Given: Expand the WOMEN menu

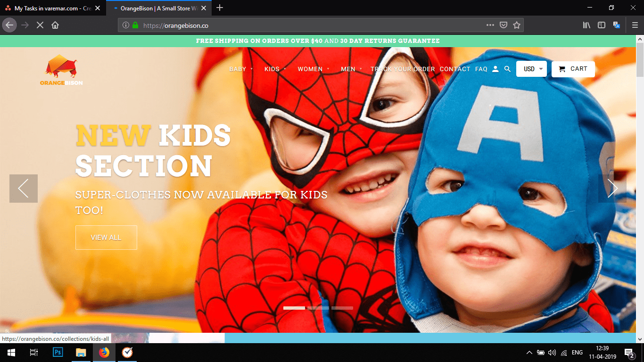Looking at the screenshot, I should pyautogui.click(x=314, y=69).
